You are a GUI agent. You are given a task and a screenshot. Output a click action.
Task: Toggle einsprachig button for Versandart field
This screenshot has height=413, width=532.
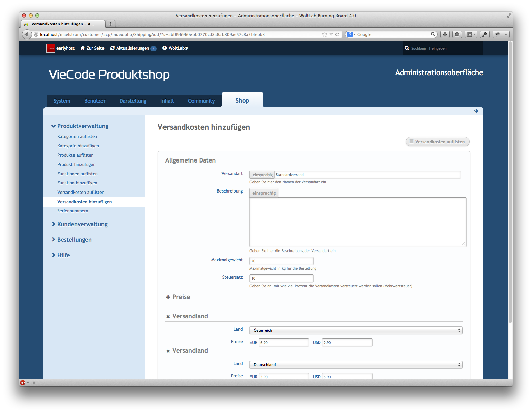pyautogui.click(x=262, y=175)
